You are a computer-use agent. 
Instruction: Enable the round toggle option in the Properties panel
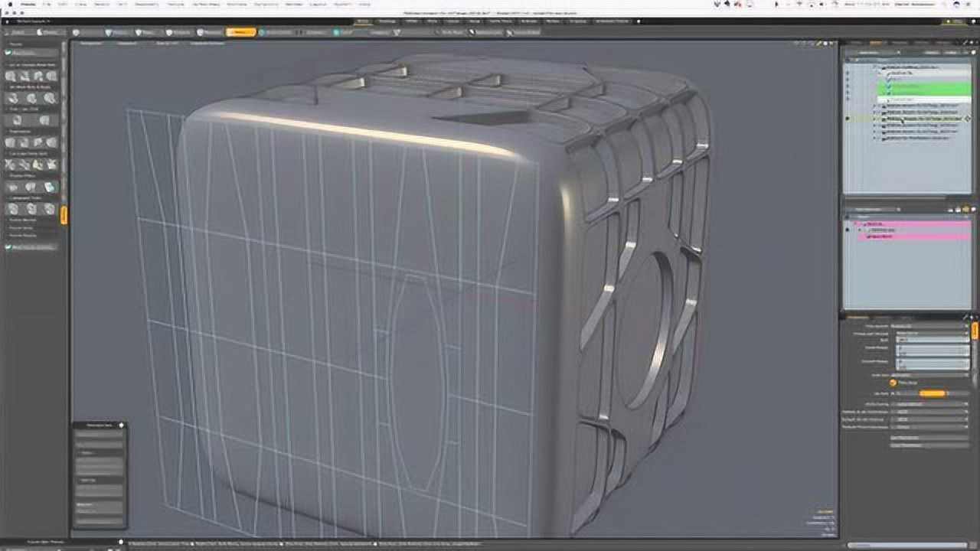893,383
